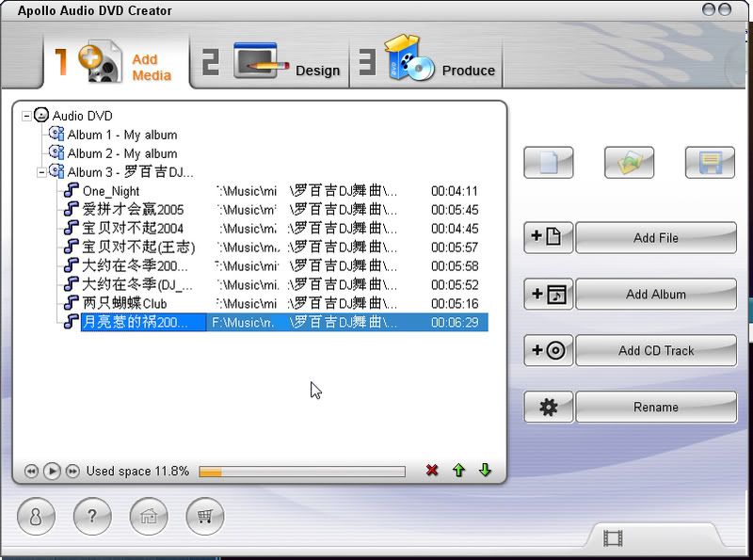Go to the Design step tab

(x=270, y=63)
